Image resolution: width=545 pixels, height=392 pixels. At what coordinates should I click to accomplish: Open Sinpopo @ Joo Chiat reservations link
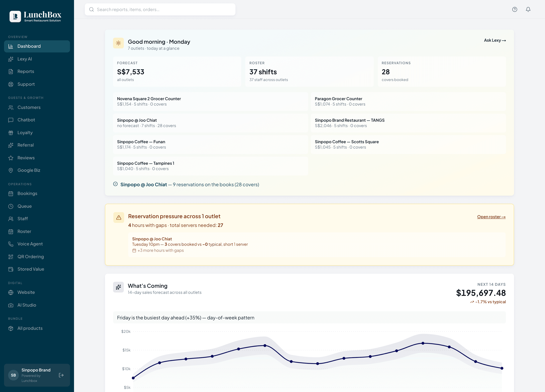[190, 184]
